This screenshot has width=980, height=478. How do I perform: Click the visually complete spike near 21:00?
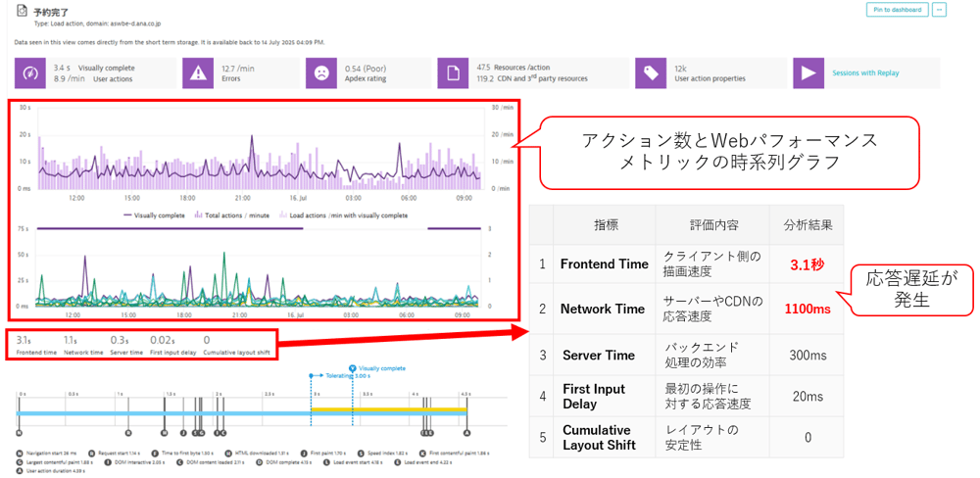tap(252, 137)
